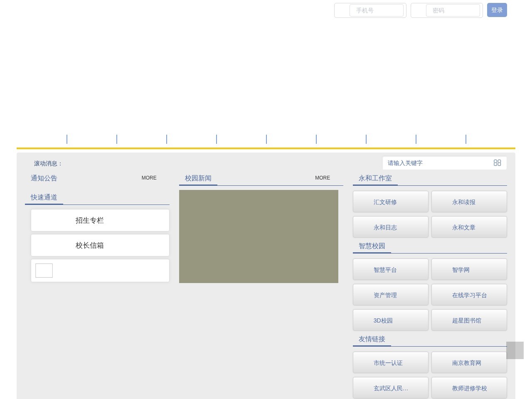Select the 在线学习平台 online learning tile
Viewport: 532px width, 399px height.
tap(469, 295)
